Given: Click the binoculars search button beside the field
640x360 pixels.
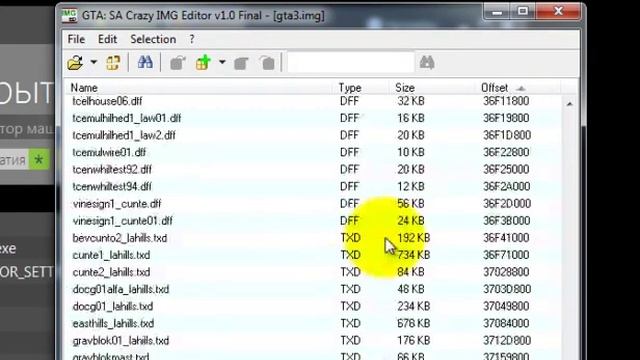Looking at the screenshot, I should 427,62.
